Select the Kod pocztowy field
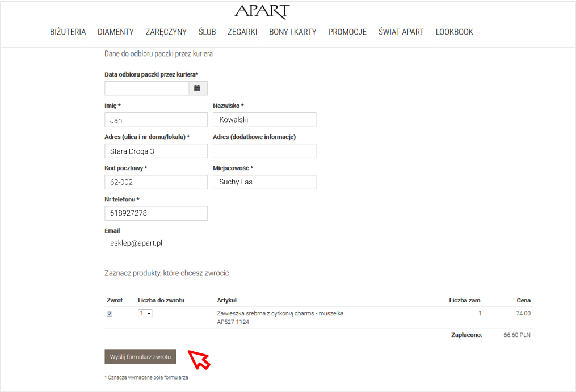The image size is (576, 392). tap(156, 182)
